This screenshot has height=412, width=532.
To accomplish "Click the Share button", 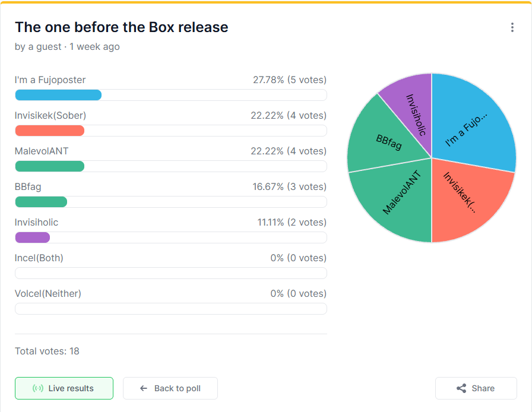I will (x=476, y=388).
